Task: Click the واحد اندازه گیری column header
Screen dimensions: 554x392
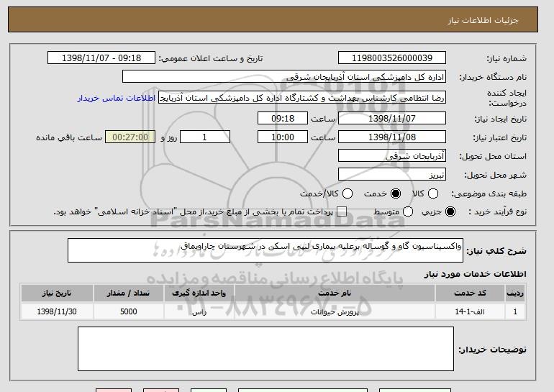Action: (199, 293)
